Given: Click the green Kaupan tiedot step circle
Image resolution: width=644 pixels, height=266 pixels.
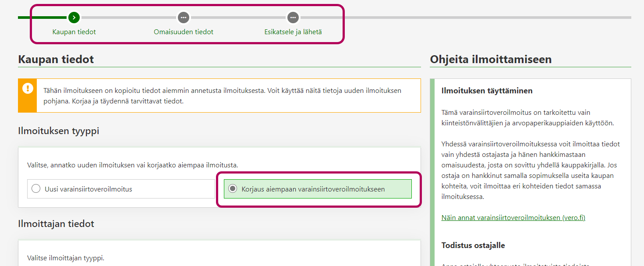Looking at the screenshot, I should click(x=74, y=18).
